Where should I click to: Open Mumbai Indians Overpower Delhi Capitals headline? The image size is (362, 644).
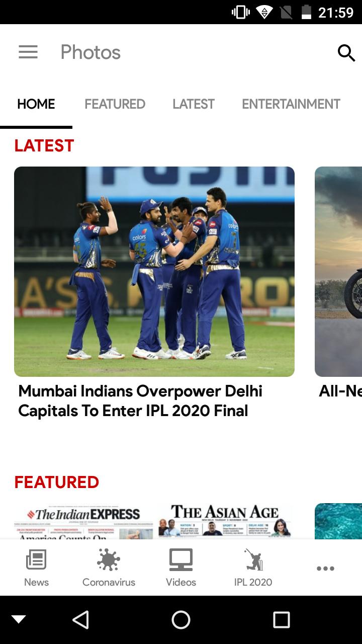(x=140, y=401)
